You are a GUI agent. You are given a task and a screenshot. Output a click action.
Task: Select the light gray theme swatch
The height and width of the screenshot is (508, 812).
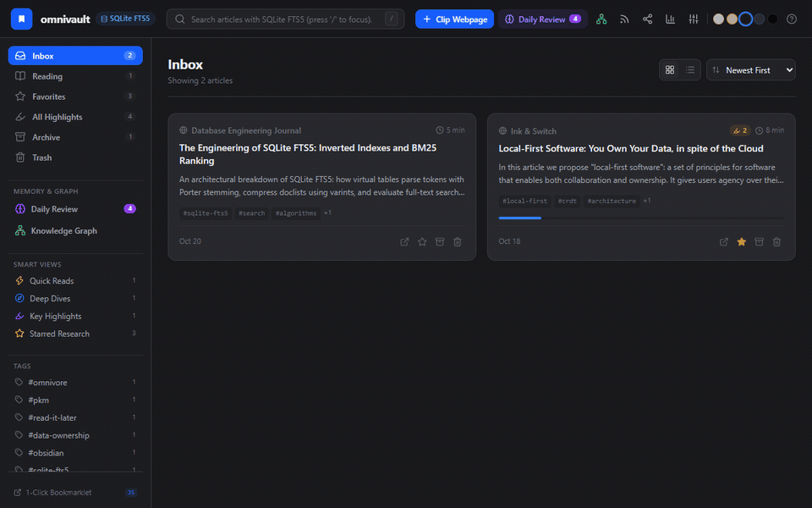(718, 19)
